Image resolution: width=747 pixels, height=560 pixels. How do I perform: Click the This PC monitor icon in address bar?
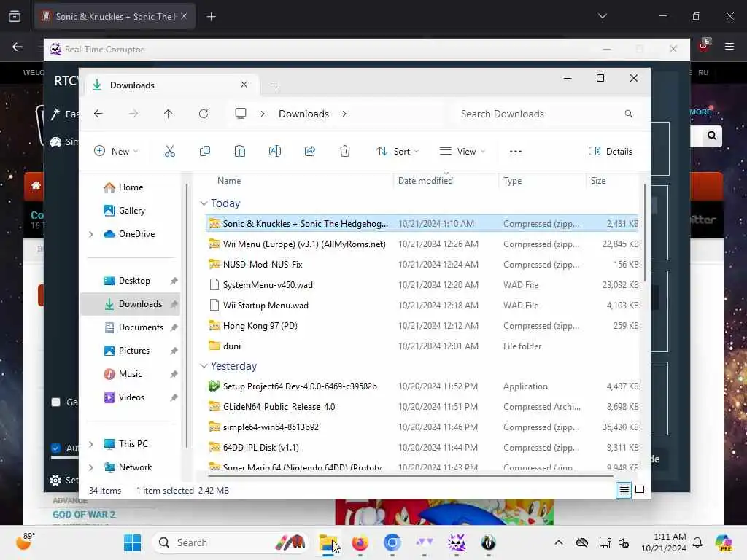pyautogui.click(x=241, y=113)
